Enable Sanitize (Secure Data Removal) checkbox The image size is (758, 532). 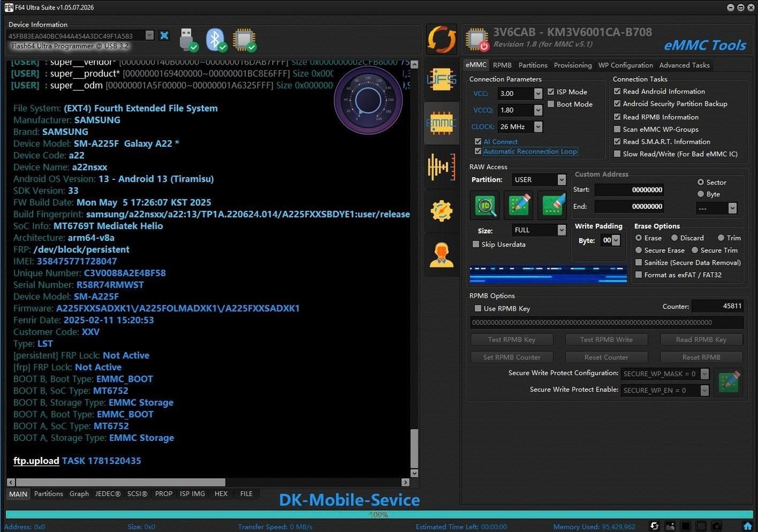click(x=639, y=263)
